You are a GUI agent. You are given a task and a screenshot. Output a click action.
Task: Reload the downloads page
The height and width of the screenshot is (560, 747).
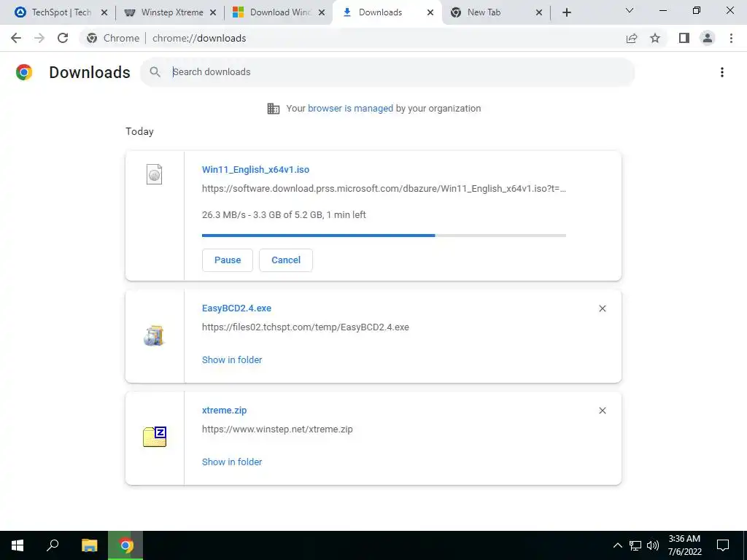pyautogui.click(x=63, y=38)
